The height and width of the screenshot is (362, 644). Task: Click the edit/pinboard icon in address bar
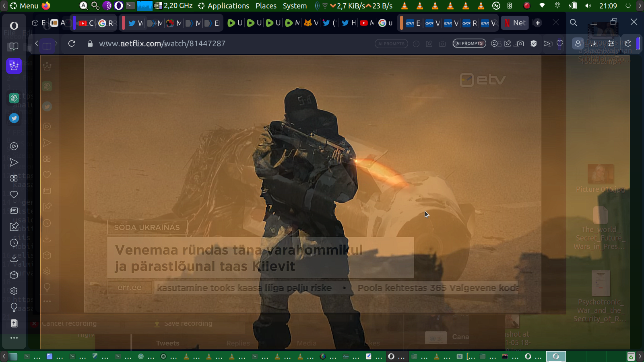point(508,43)
